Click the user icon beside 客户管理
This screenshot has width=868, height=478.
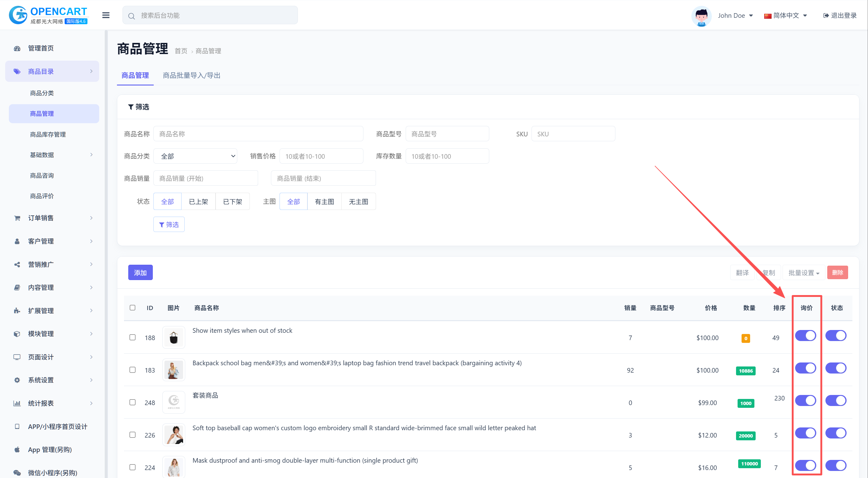coord(17,241)
